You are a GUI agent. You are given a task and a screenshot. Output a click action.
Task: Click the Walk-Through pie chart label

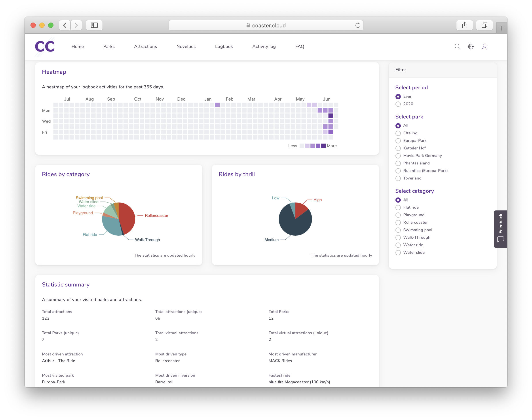tap(147, 240)
